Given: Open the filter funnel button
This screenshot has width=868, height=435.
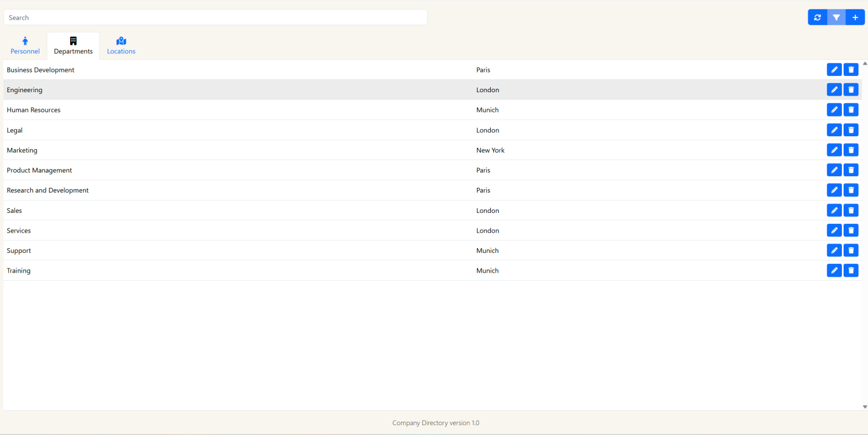Looking at the screenshot, I should coord(836,17).
